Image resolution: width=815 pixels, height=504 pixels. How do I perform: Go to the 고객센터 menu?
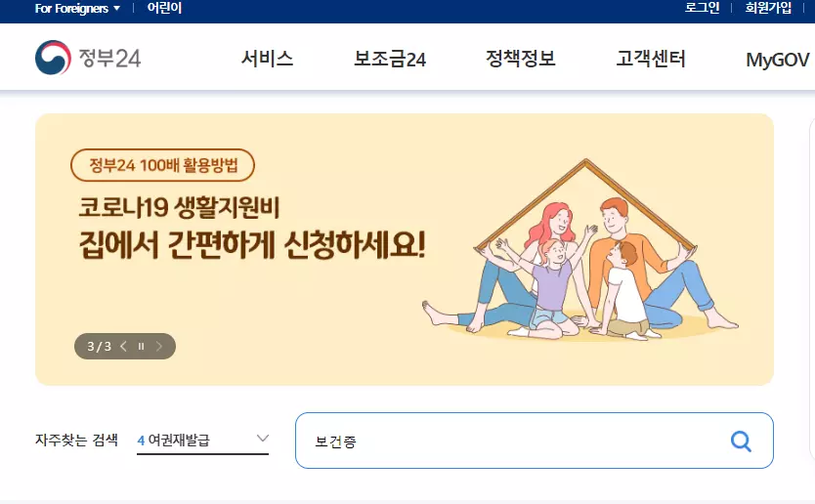[651, 59]
